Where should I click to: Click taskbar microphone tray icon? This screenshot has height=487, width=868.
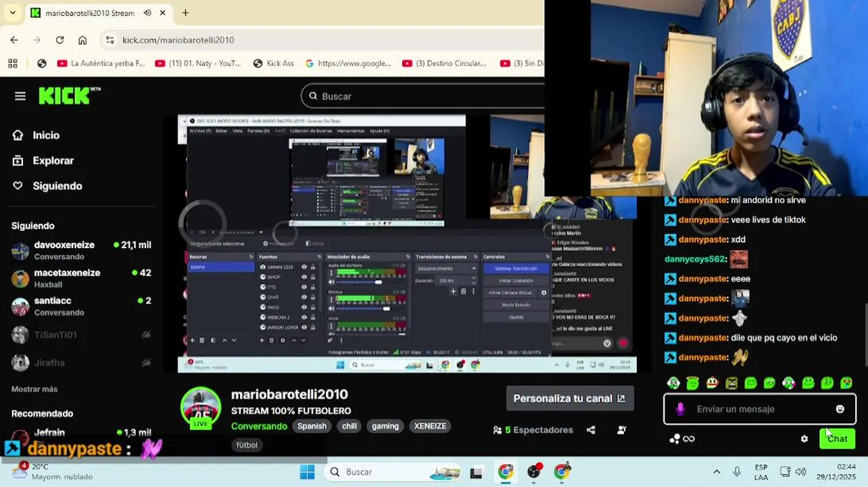737,472
